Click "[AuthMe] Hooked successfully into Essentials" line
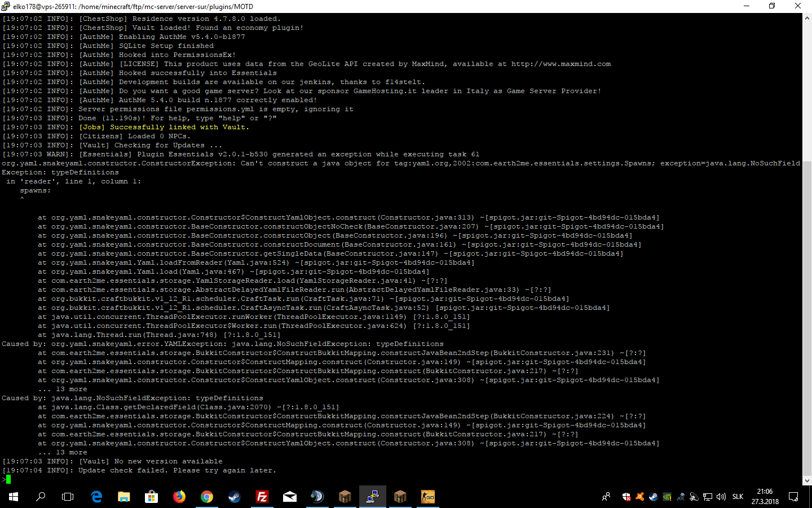Viewport: 812px width, 508px height. [x=139, y=73]
